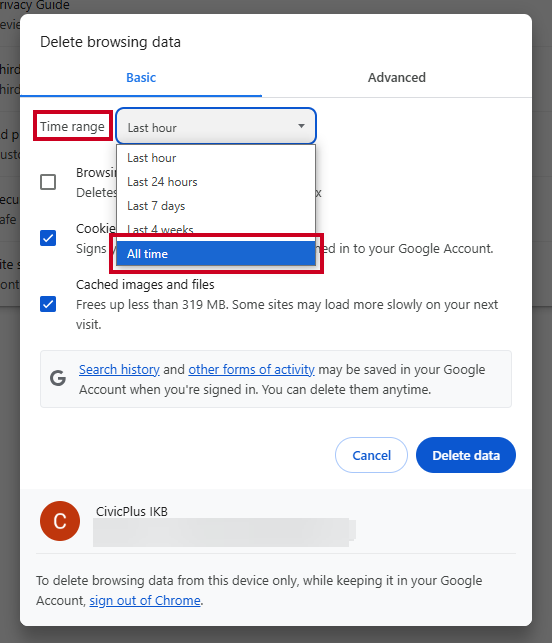Click the Google G logo icon
The width and height of the screenshot is (552, 643).
(58, 378)
